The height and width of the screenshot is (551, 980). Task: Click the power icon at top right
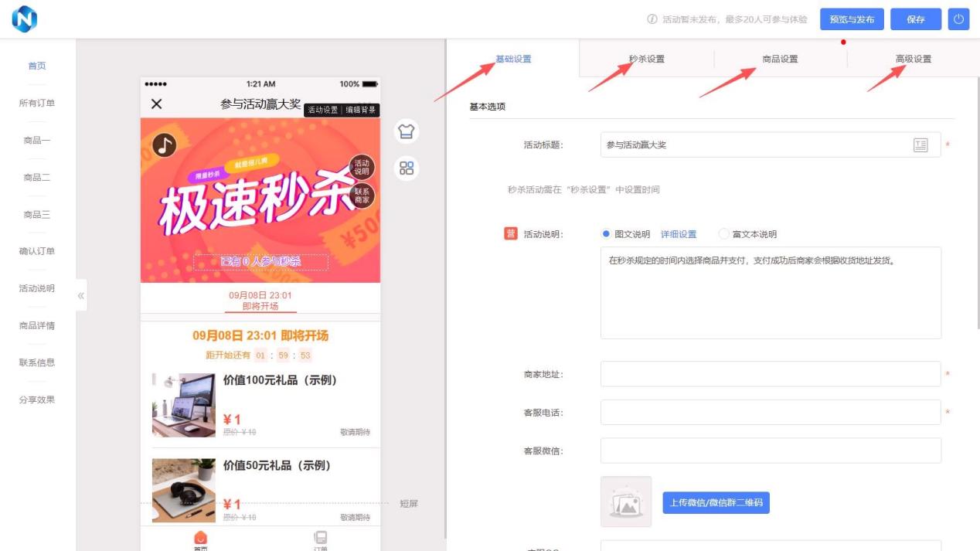point(958,19)
